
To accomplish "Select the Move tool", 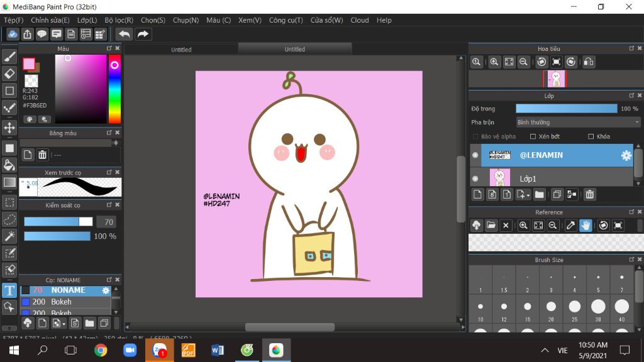I will 9,128.
